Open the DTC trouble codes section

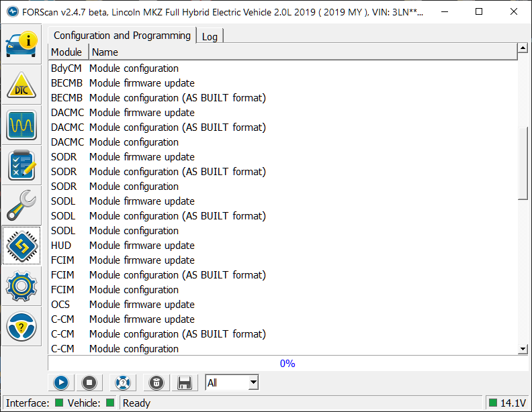point(21,85)
